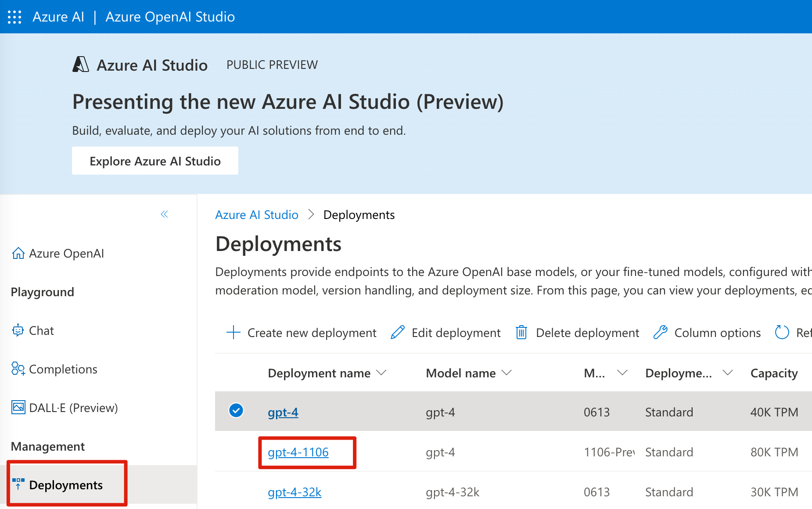Expand the Deployment type column chevron
The height and width of the screenshot is (509, 812).
pos(727,373)
